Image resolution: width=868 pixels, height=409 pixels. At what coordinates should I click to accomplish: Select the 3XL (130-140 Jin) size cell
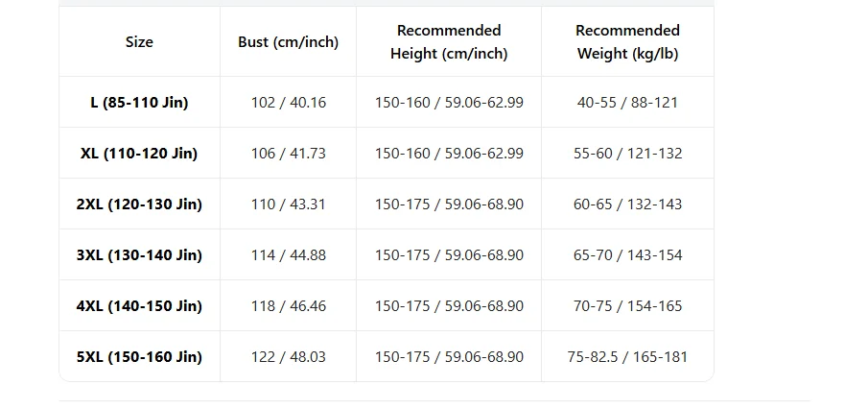[x=139, y=255]
